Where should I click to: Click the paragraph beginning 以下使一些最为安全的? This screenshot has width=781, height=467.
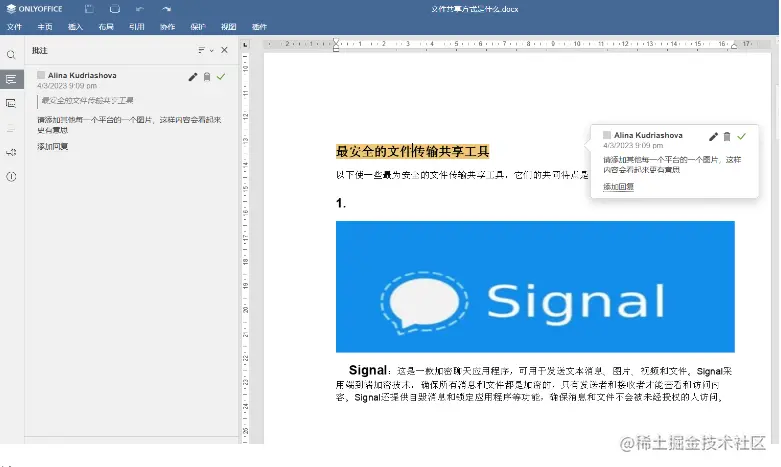tap(462, 175)
